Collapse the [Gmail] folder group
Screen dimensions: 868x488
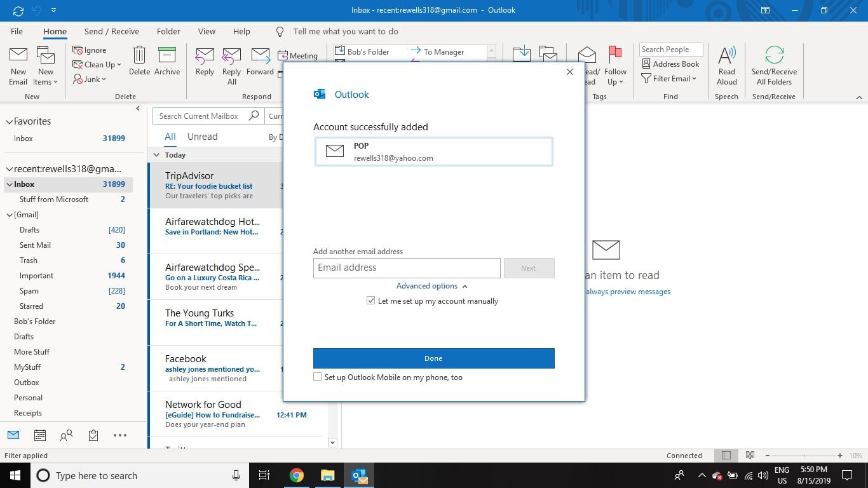pyautogui.click(x=10, y=215)
